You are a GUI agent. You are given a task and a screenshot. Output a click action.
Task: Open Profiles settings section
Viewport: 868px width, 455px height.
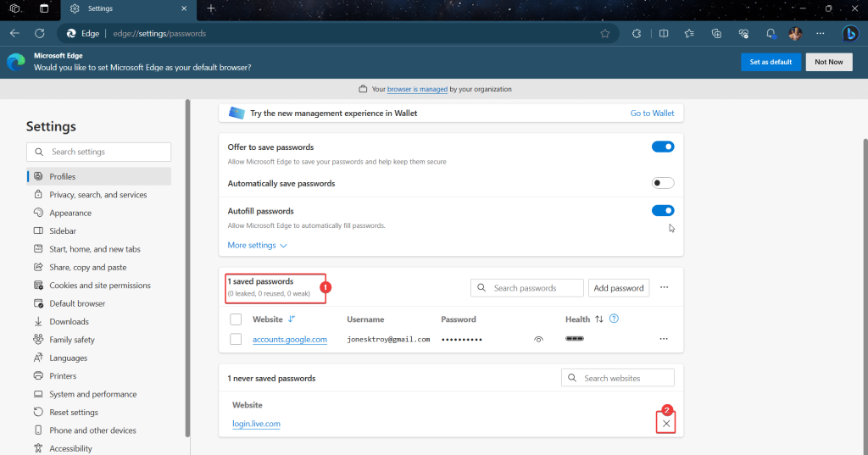click(x=99, y=176)
